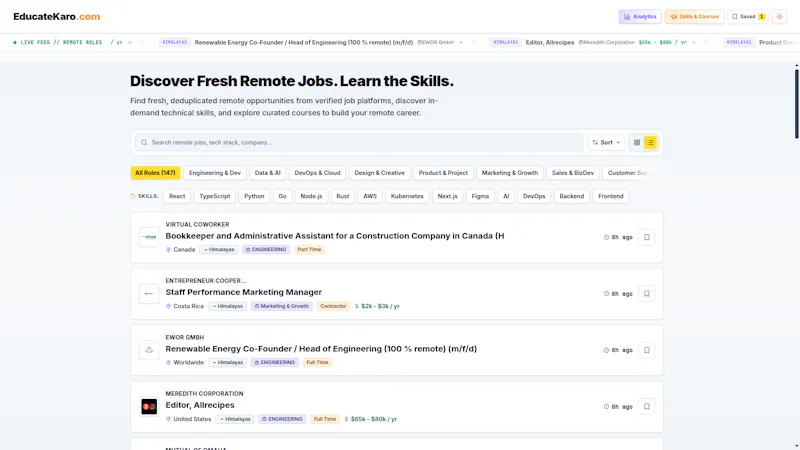Bookmark the Bookkeeper and Administrative Assistant job

646,237
